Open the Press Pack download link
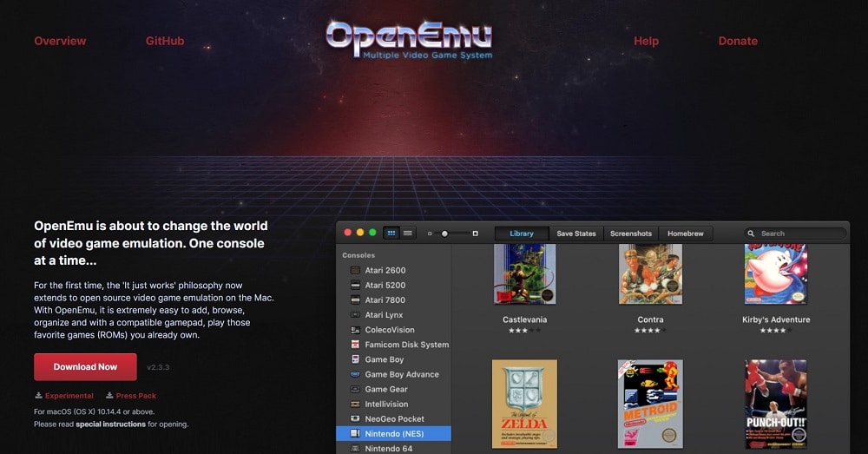The image size is (868, 454). coord(136,396)
